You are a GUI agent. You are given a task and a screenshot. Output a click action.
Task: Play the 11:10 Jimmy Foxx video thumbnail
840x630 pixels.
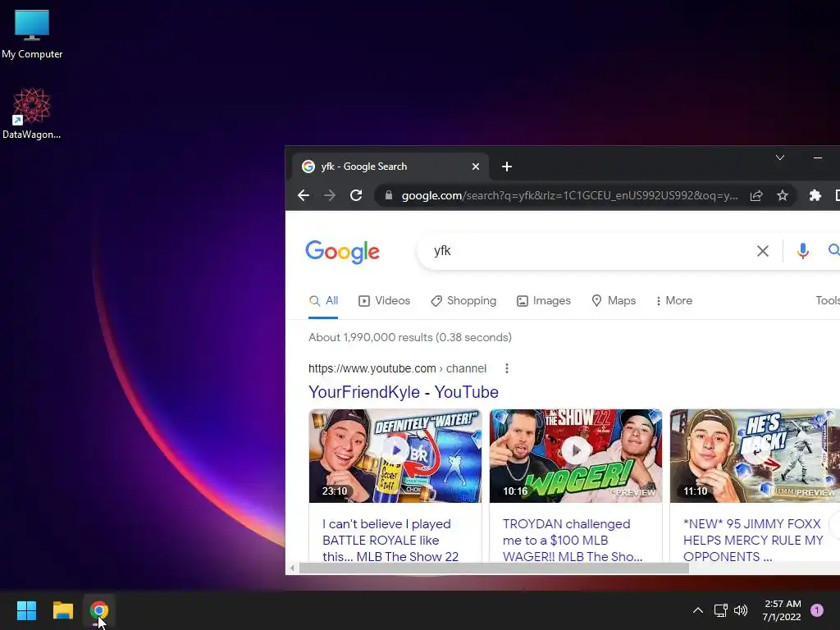pos(755,456)
